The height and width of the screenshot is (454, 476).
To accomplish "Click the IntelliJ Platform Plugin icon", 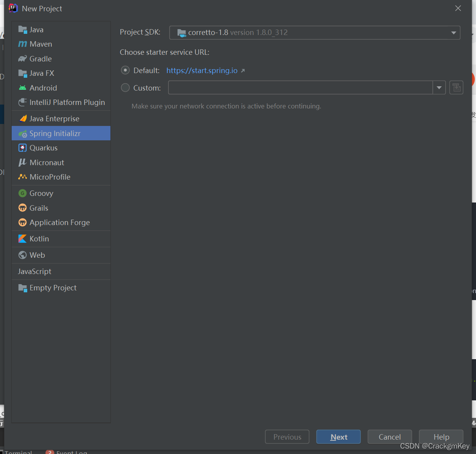I will [23, 102].
